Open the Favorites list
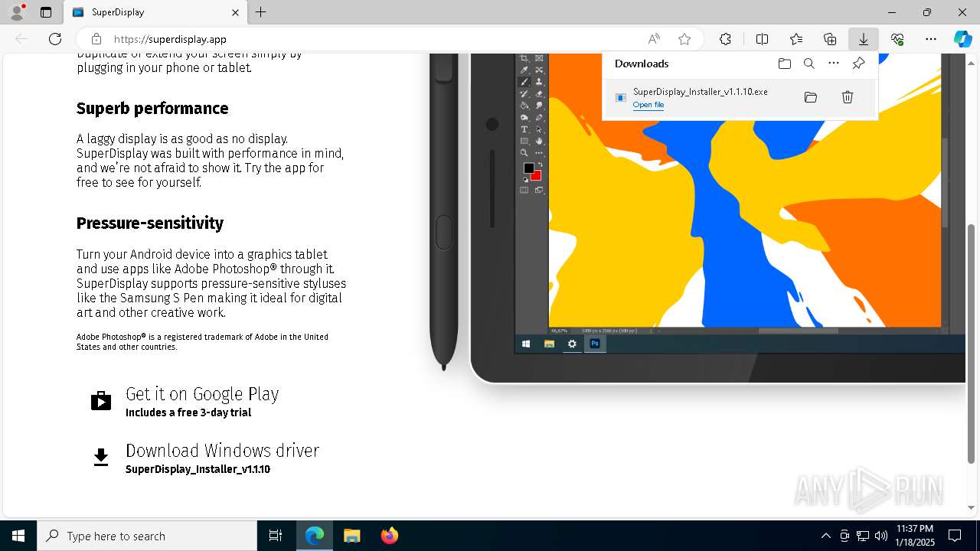 point(796,39)
